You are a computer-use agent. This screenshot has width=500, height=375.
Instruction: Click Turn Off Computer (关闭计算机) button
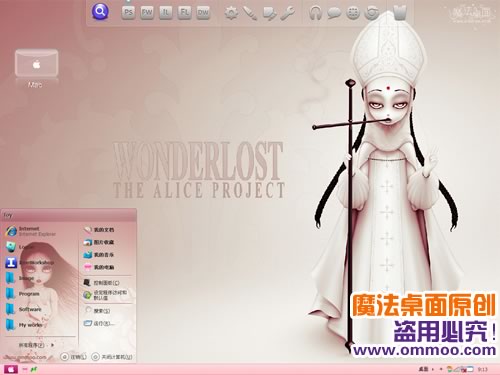click(112, 357)
